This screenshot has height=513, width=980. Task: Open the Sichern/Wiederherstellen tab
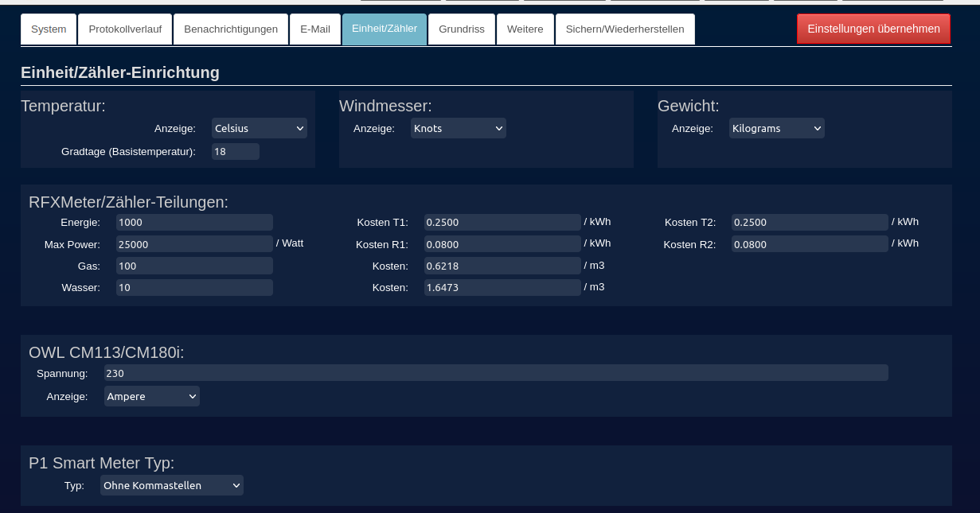tap(625, 29)
